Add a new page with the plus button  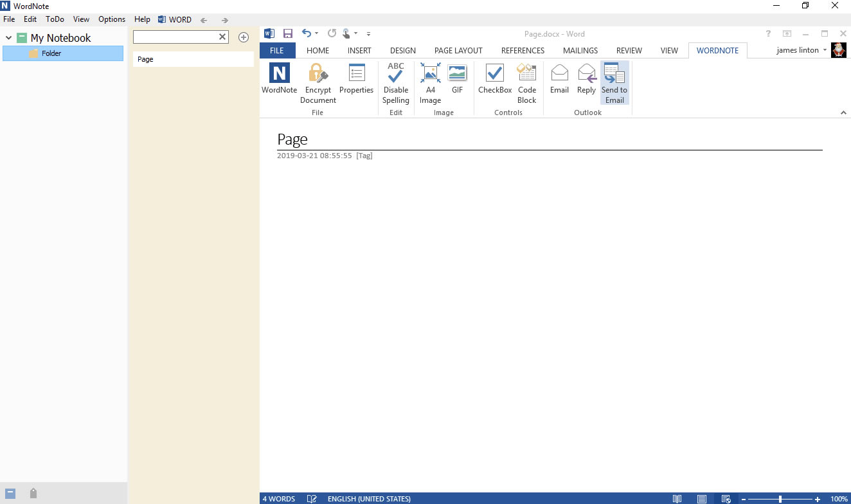click(244, 37)
